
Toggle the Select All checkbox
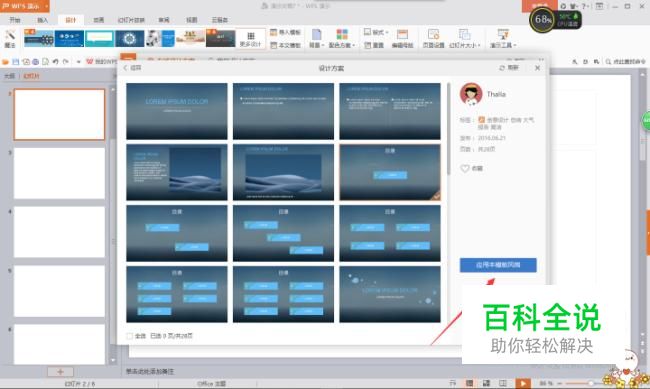129,336
